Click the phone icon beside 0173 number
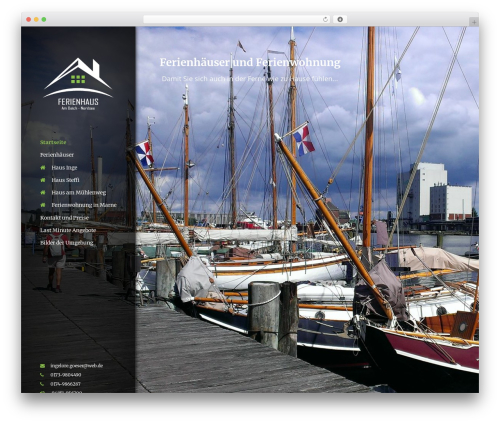Viewport: 500px width, 423px height. (x=42, y=375)
